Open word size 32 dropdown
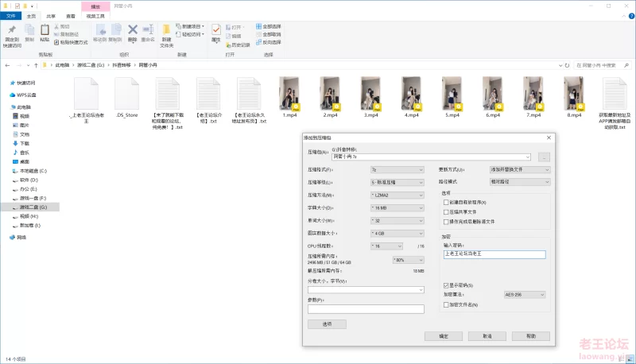The height and width of the screenshot is (364, 636). click(397, 221)
